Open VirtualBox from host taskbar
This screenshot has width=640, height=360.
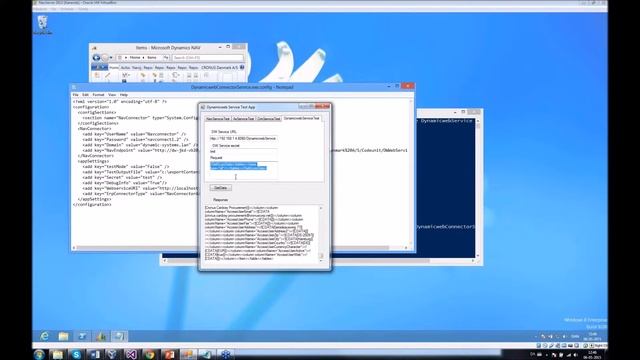point(112,354)
